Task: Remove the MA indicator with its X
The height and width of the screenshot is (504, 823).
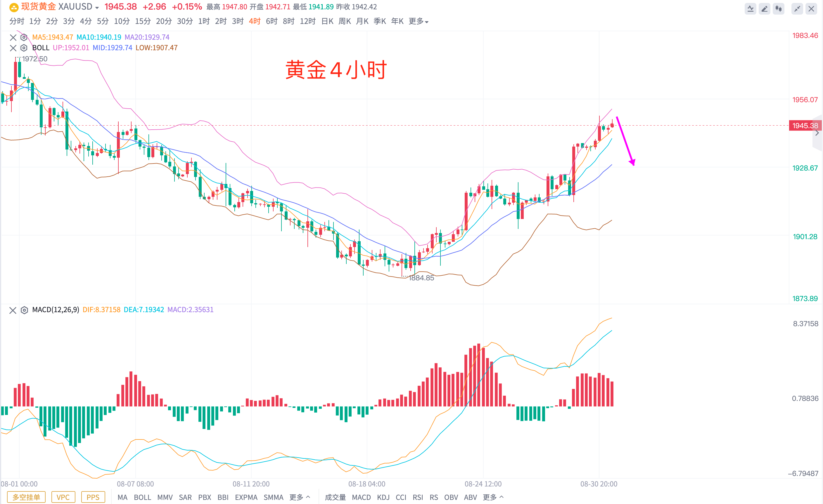Action: coord(13,37)
